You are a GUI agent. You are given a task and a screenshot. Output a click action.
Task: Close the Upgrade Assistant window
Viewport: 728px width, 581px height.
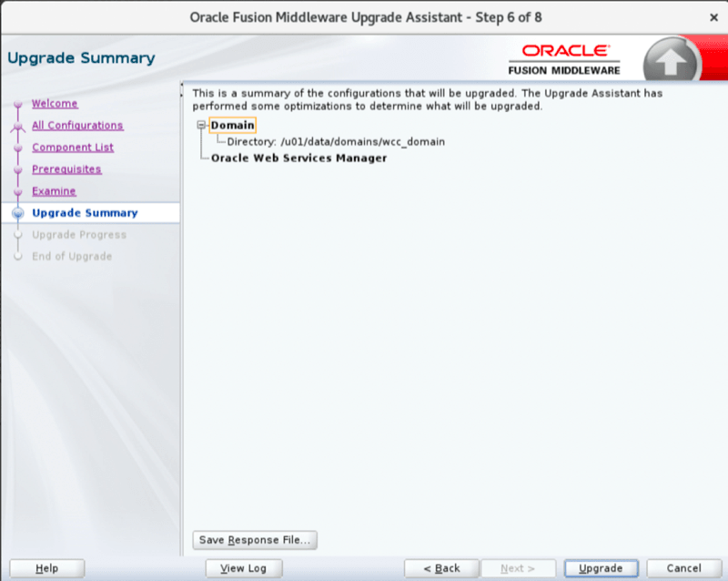coord(713,17)
